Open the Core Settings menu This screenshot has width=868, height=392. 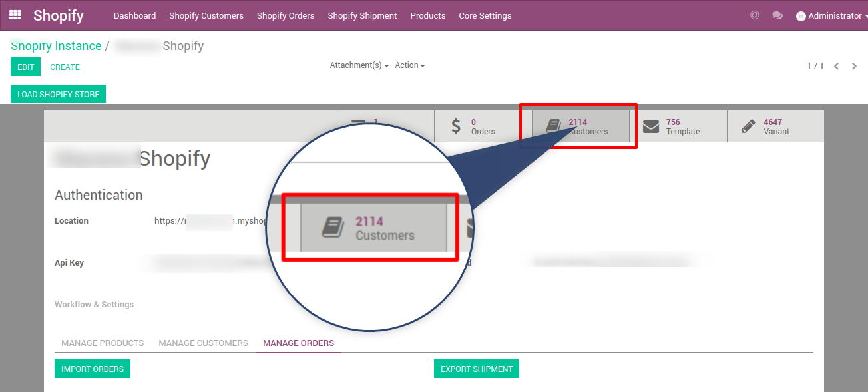[x=485, y=15]
